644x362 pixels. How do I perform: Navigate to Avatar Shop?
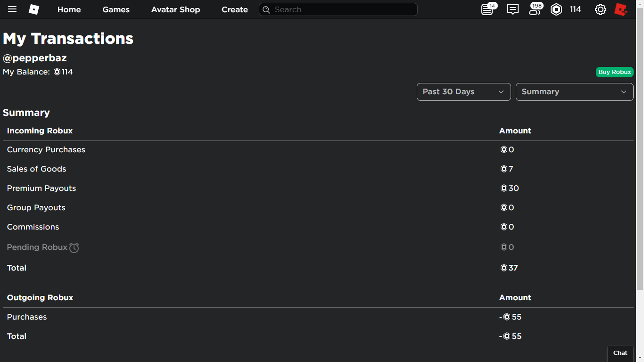click(x=175, y=9)
